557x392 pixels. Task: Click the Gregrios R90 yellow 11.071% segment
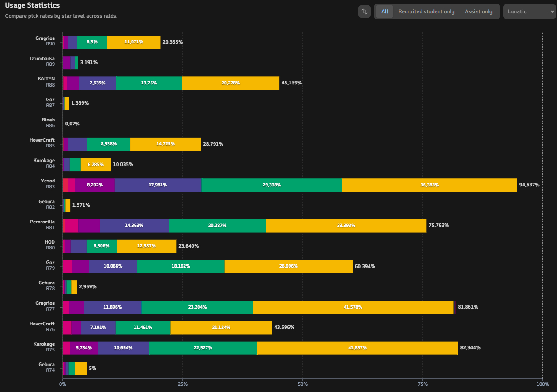[134, 42]
